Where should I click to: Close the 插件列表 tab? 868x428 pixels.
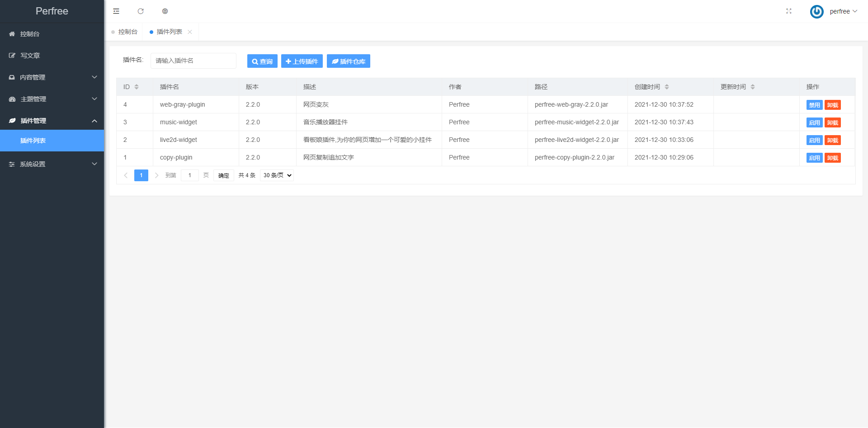(x=190, y=32)
